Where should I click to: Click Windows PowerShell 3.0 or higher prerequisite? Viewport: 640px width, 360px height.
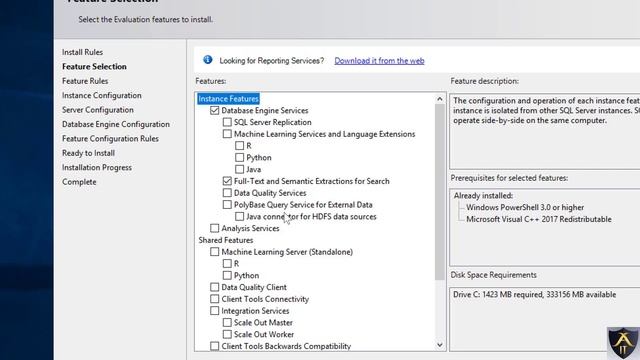(525, 207)
